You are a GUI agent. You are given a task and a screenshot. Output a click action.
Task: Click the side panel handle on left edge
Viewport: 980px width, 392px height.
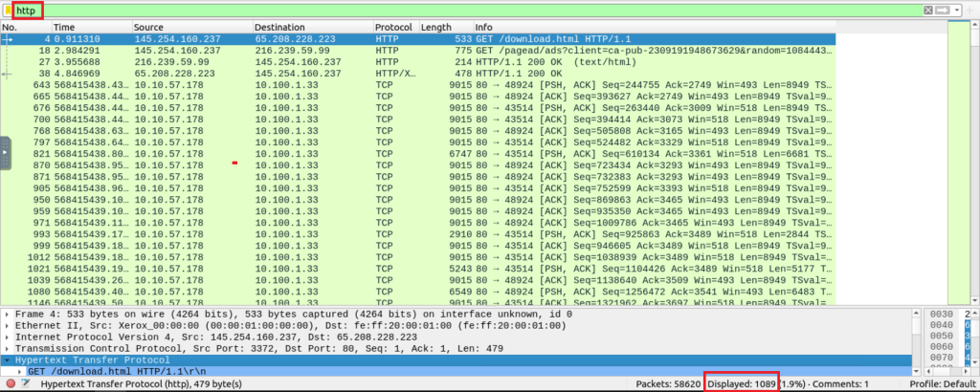pyautogui.click(x=5, y=153)
